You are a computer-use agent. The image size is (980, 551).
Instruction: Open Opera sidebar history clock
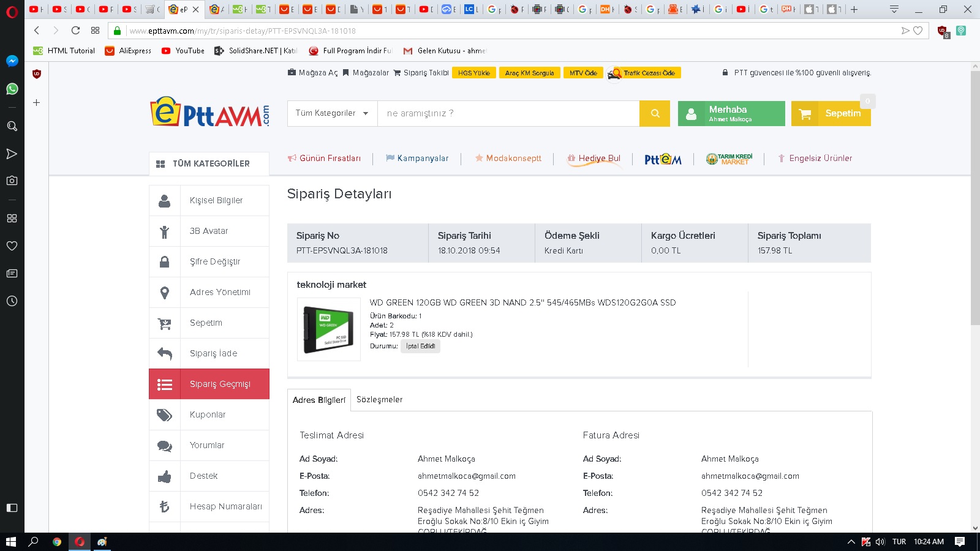pyautogui.click(x=12, y=301)
